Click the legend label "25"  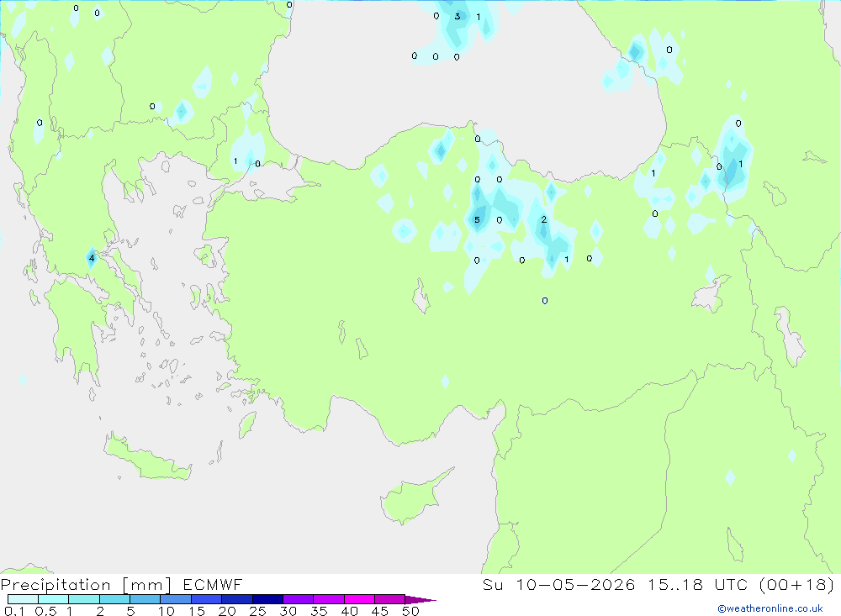257,611
